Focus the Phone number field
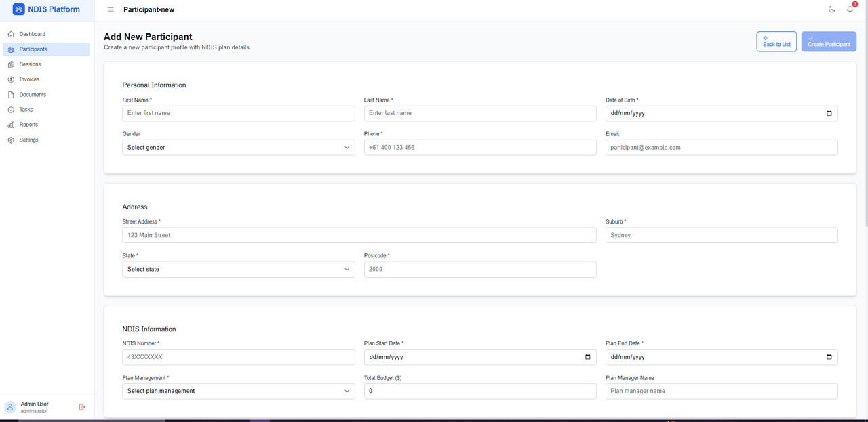The width and height of the screenshot is (868, 422). click(x=480, y=147)
